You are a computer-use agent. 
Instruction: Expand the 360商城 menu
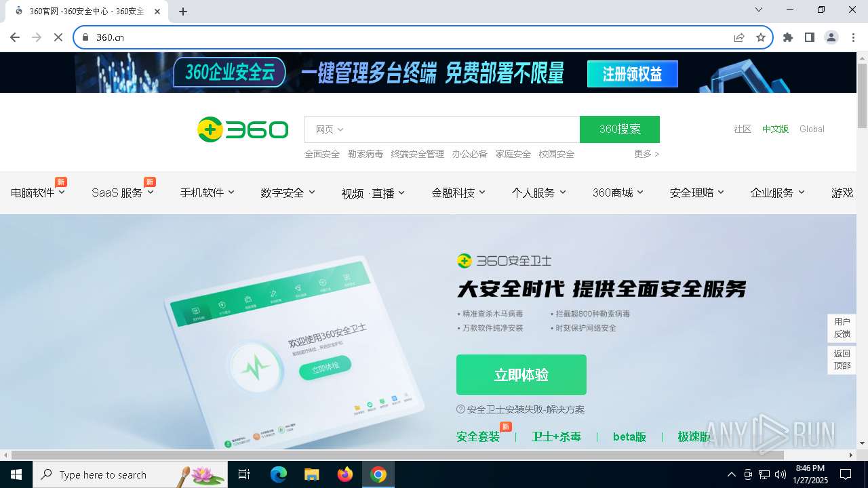pyautogui.click(x=618, y=192)
